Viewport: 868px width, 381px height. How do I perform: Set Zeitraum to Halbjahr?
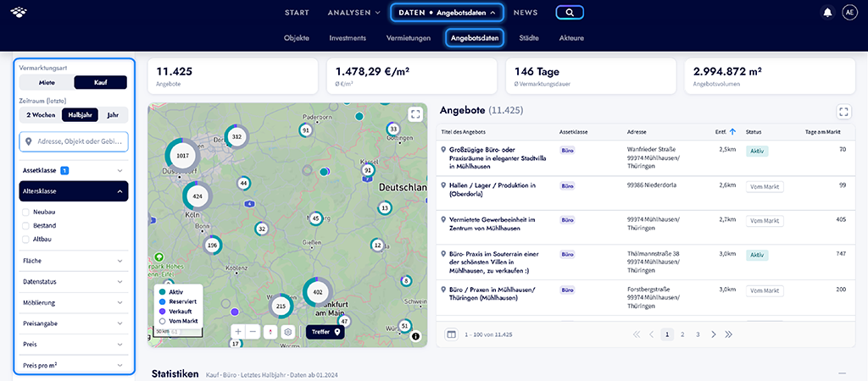[81, 115]
